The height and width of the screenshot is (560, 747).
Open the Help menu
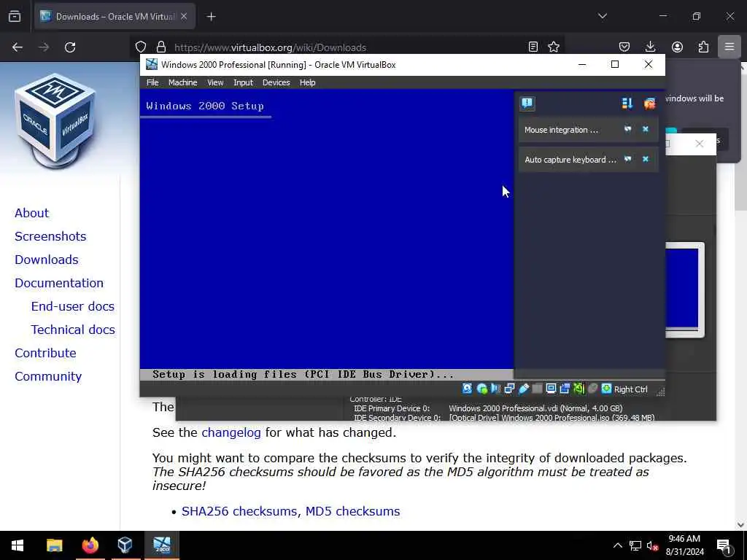[307, 82]
